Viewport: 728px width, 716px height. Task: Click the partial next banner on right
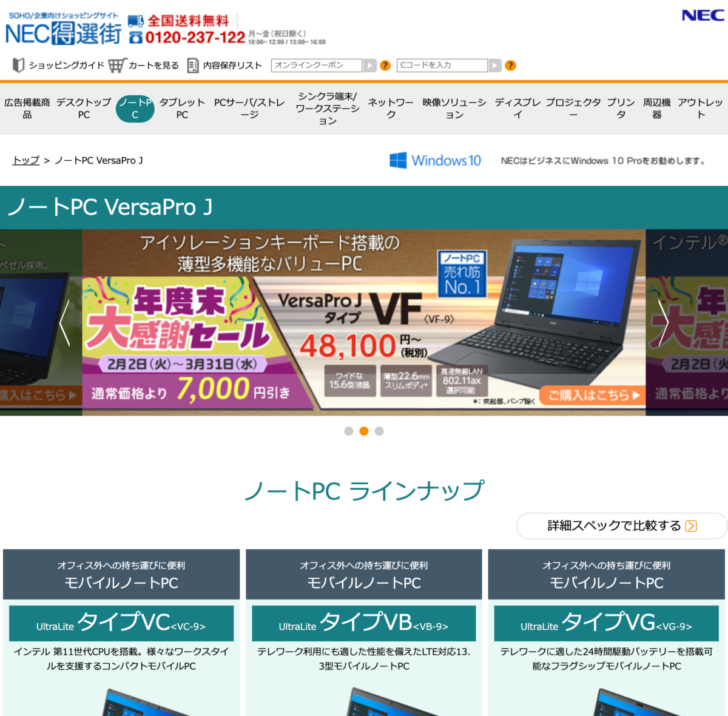click(x=687, y=322)
